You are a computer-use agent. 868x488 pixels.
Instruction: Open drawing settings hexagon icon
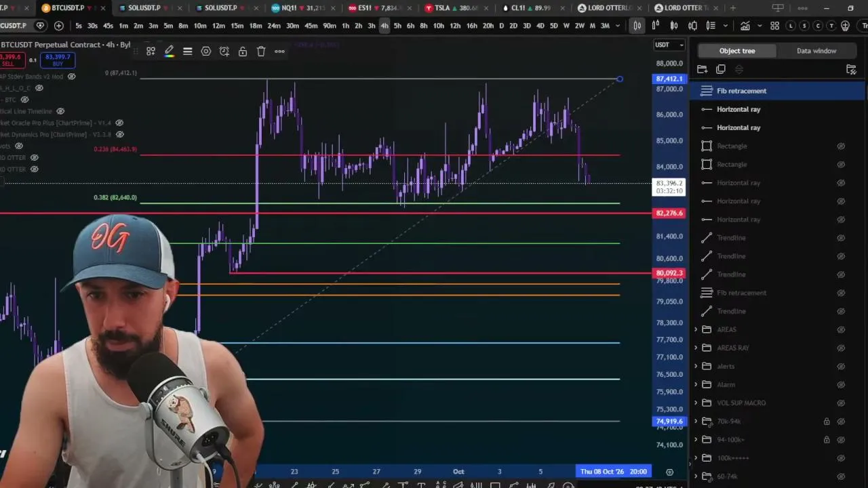(206, 52)
